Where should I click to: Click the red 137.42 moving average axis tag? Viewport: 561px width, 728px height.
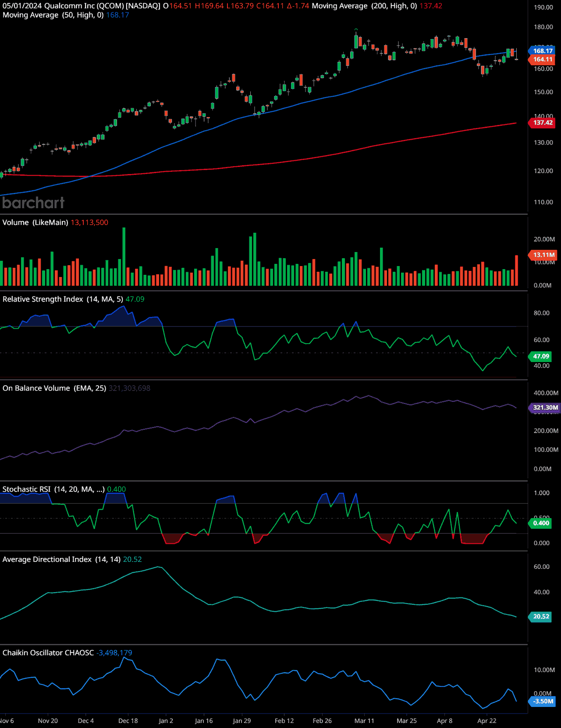point(543,123)
